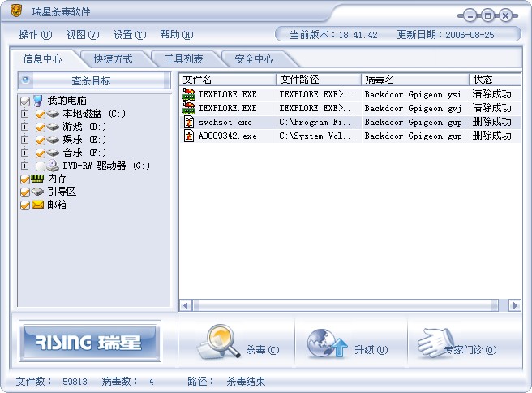Click the Backdoor.Gpigeon.gvj virus name
The height and width of the screenshot is (393, 532).
point(413,108)
